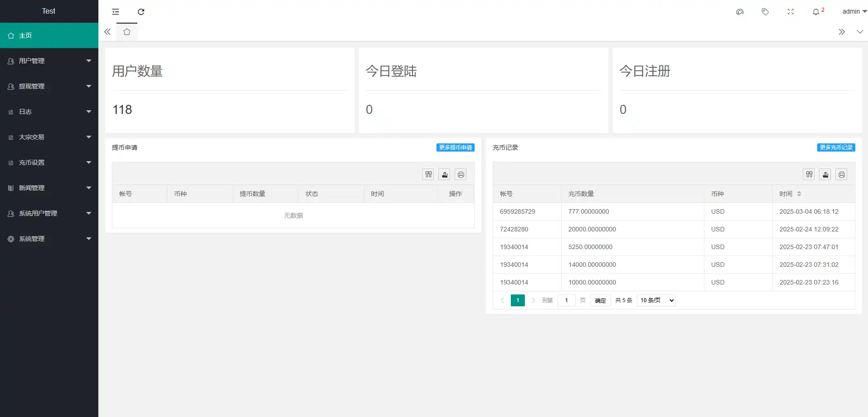Print the 提币申请 table via printer icon
The height and width of the screenshot is (417, 868).
[x=461, y=175]
